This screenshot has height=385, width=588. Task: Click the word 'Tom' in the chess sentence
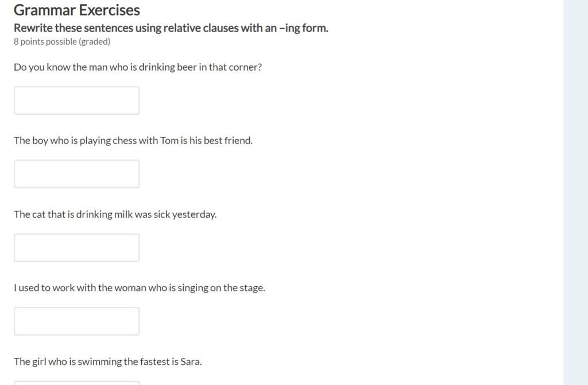(x=169, y=141)
